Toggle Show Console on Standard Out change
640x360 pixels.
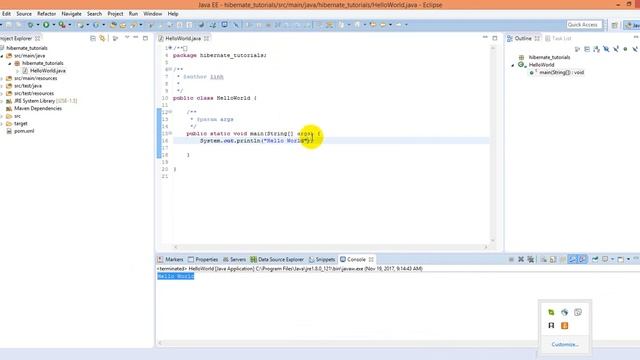(573, 260)
